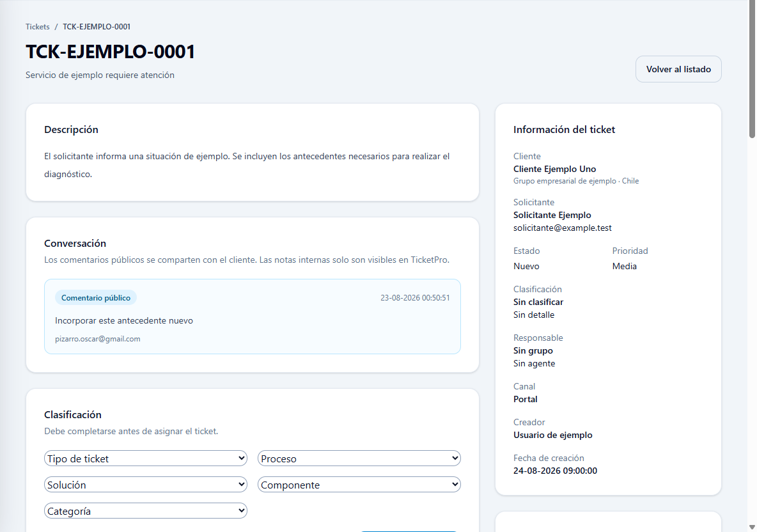757x532 pixels.
Task: Go to Tickets breadcrumb link
Action: [38, 27]
